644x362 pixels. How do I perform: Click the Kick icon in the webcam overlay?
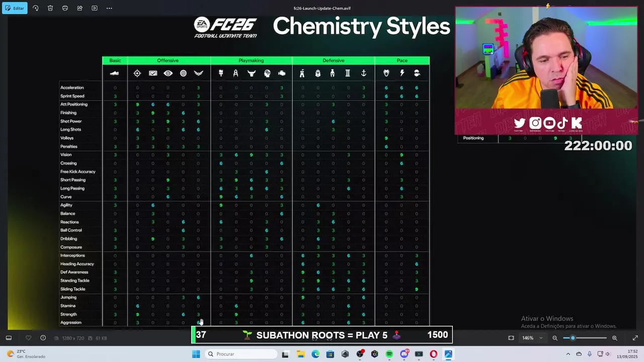coord(577,123)
